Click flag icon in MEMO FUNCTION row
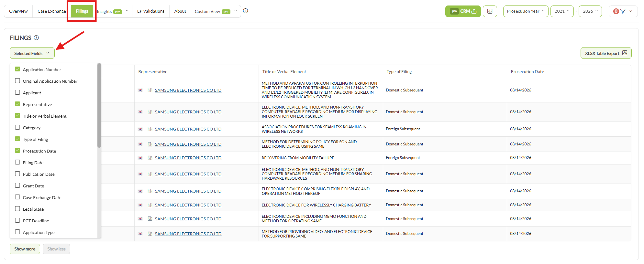This screenshot has width=644, height=264. 140,219
